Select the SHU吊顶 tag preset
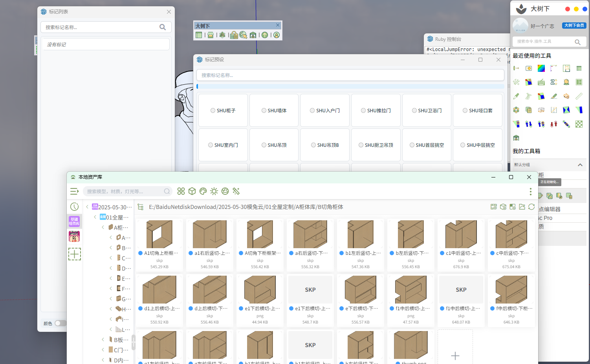590x364 pixels. (x=274, y=145)
